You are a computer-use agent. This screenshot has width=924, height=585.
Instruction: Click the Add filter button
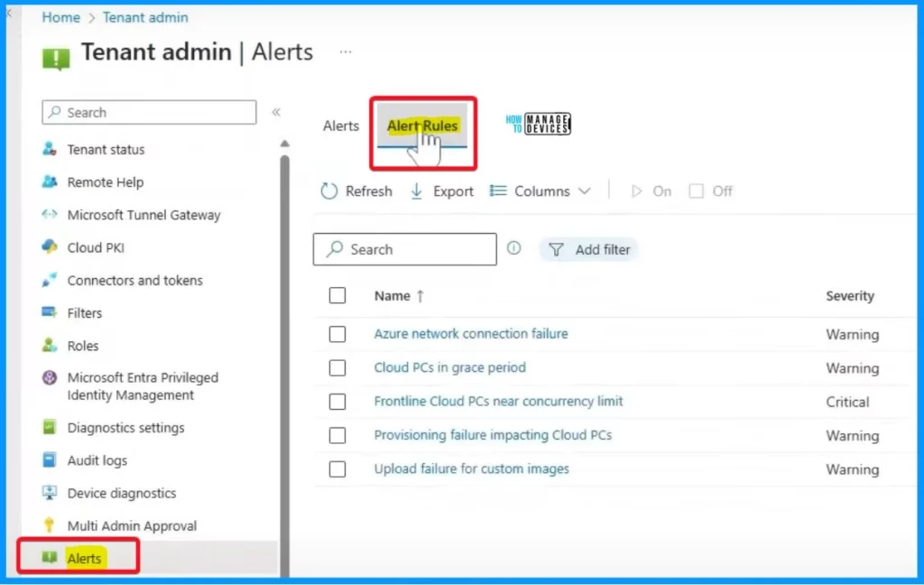588,249
